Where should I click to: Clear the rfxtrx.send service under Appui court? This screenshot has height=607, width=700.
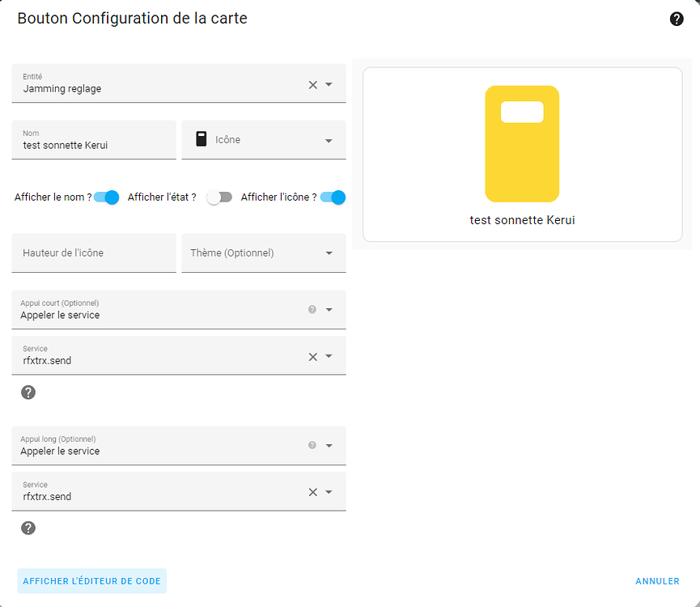pos(312,356)
